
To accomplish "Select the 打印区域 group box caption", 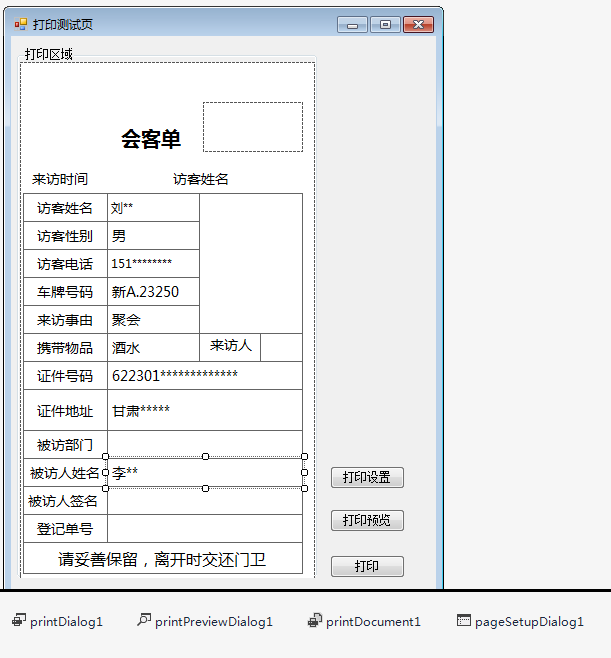I will (x=49, y=54).
